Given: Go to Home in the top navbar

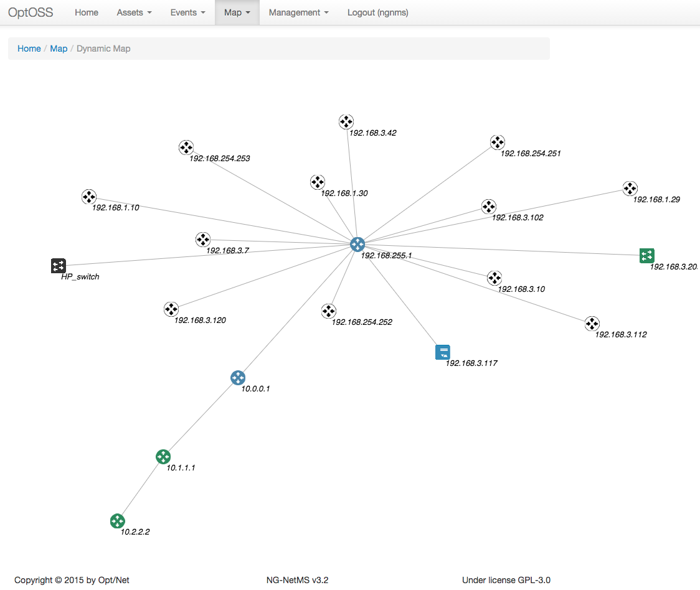Looking at the screenshot, I should pyautogui.click(x=87, y=12).
